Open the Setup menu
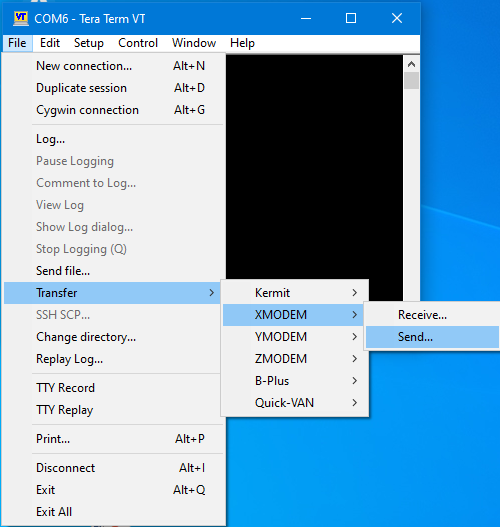500x527 pixels. 89,43
